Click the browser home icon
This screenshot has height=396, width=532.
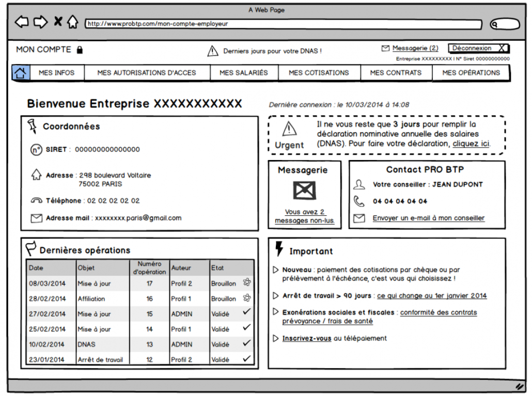tap(73, 22)
